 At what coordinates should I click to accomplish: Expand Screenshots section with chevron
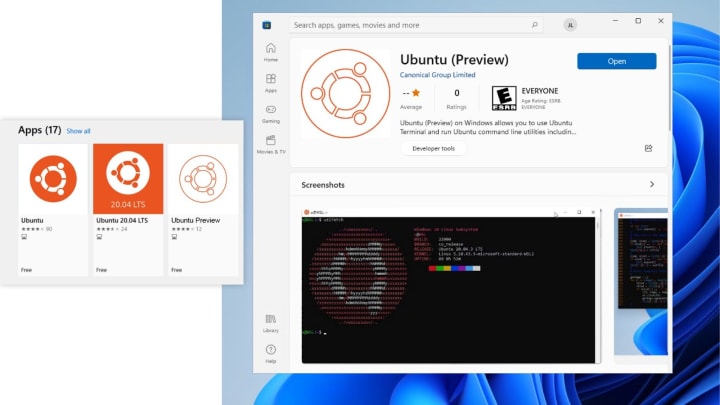pos(652,184)
